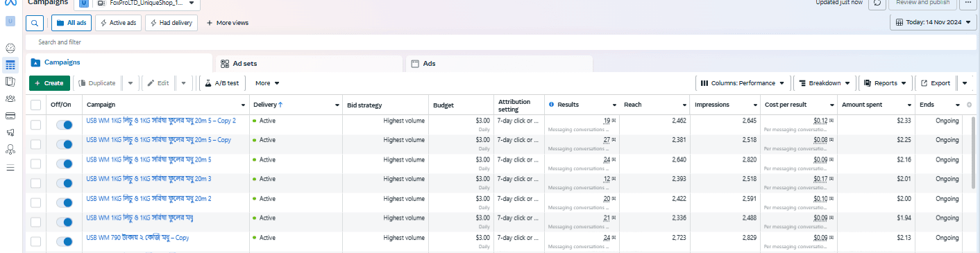Toggle off campaign 20m 5 – Copy 2
Image resolution: width=980 pixels, height=253 pixels.
[64, 125]
